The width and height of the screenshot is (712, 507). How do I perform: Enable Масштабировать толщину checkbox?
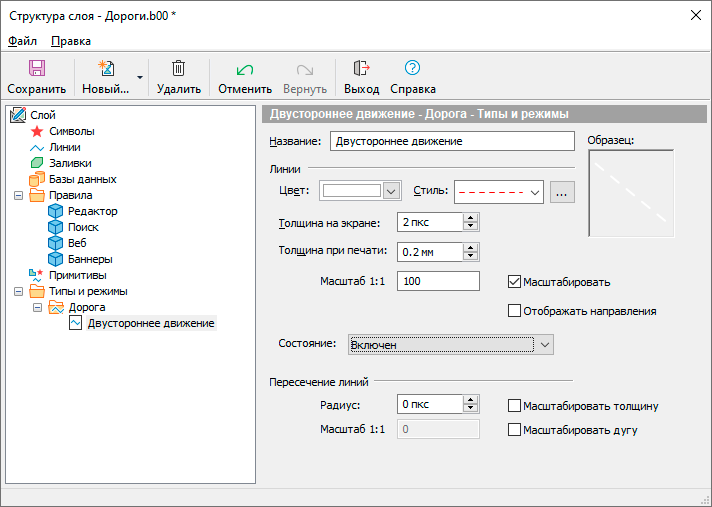516,406
